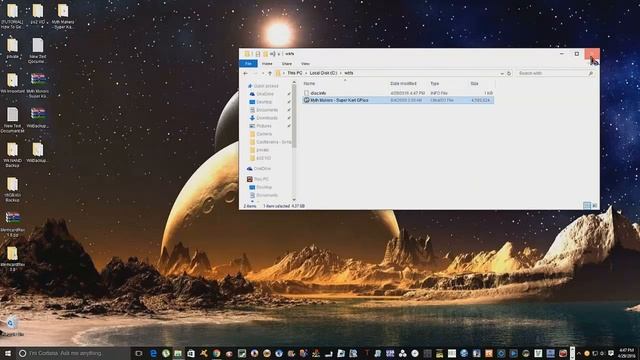The width and height of the screenshot is (640, 360).
Task: Click the search magnifier in Explorer
Action: point(590,73)
